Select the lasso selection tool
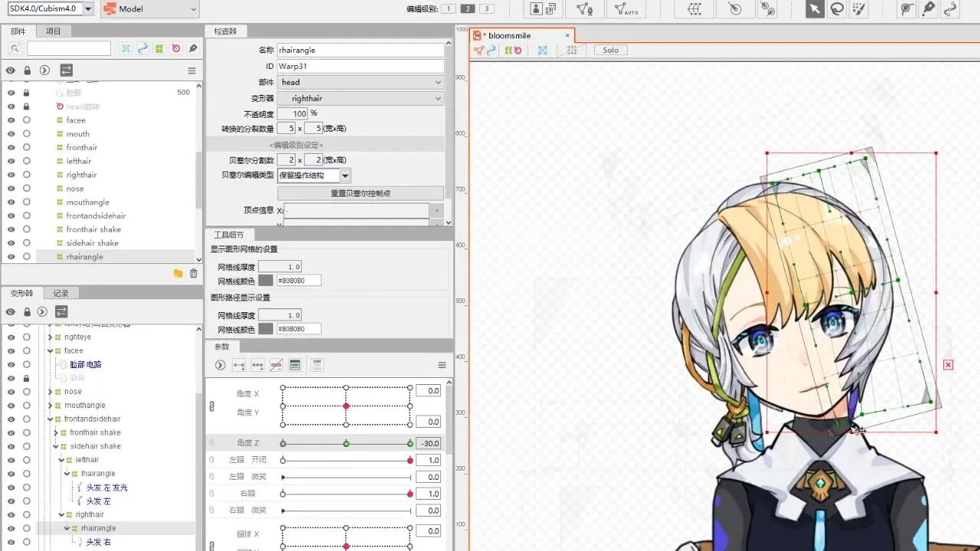The height and width of the screenshot is (551, 980). click(x=837, y=8)
